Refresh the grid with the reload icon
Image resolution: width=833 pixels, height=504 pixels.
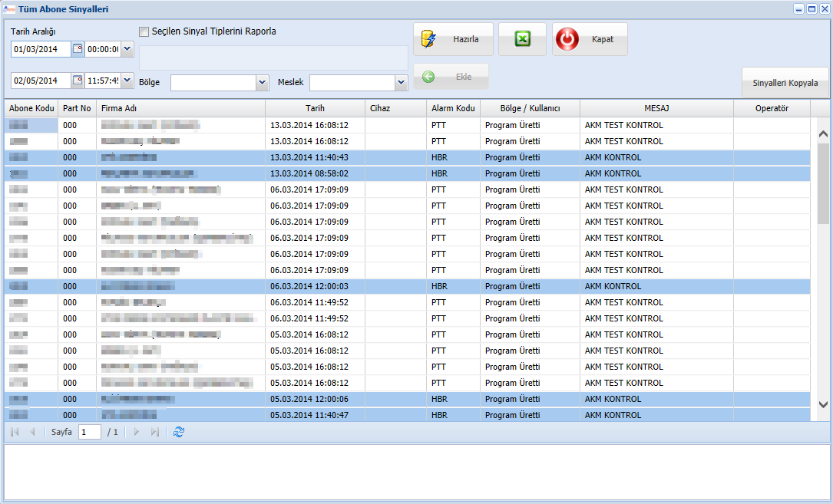click(x=179, y=432)
